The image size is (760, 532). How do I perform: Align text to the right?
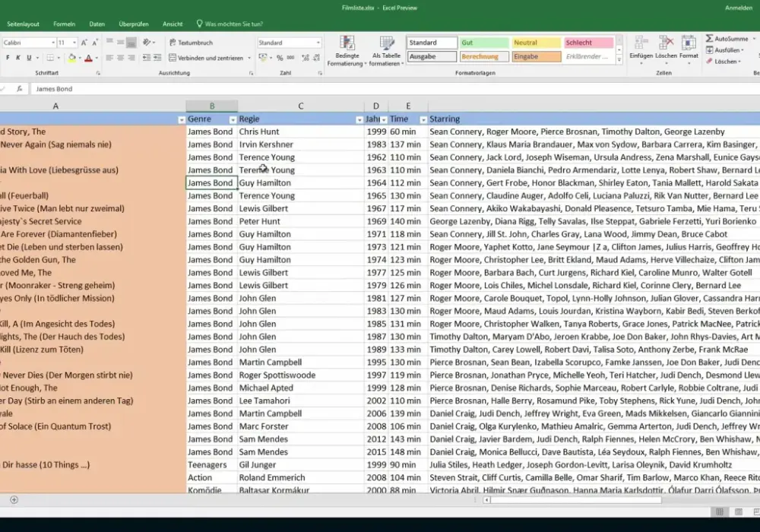[x=131, y=58]
